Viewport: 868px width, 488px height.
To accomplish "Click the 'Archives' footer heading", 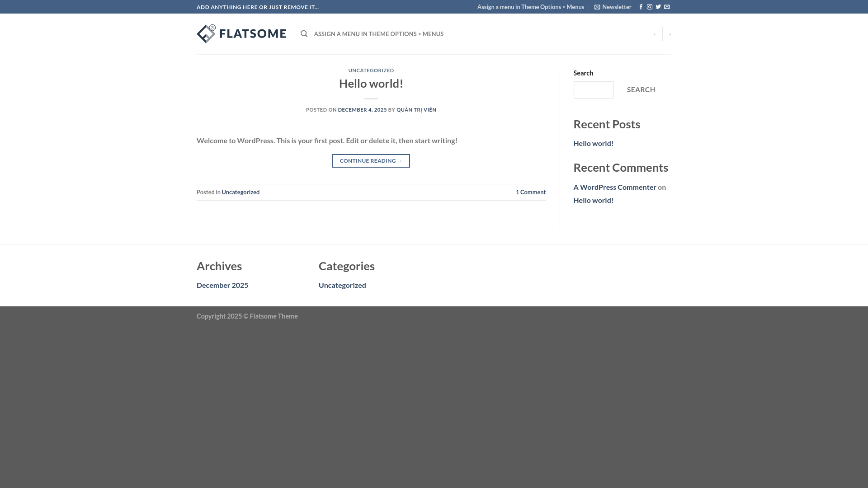I will [x=219, y=266].
